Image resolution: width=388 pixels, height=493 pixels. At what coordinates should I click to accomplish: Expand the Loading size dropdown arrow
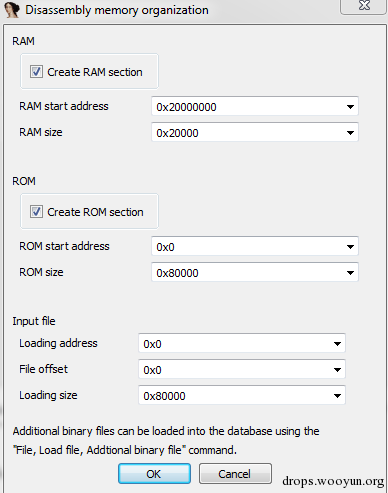(x=337, y=396)
